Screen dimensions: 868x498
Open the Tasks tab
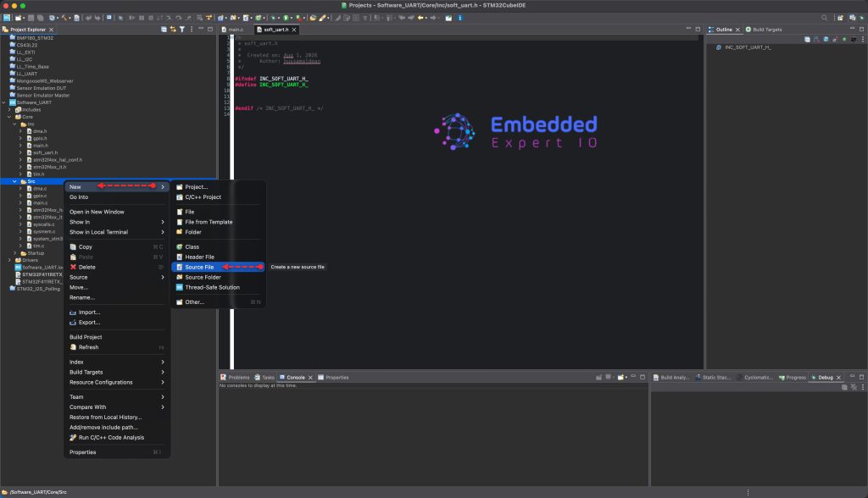[264, 378]
